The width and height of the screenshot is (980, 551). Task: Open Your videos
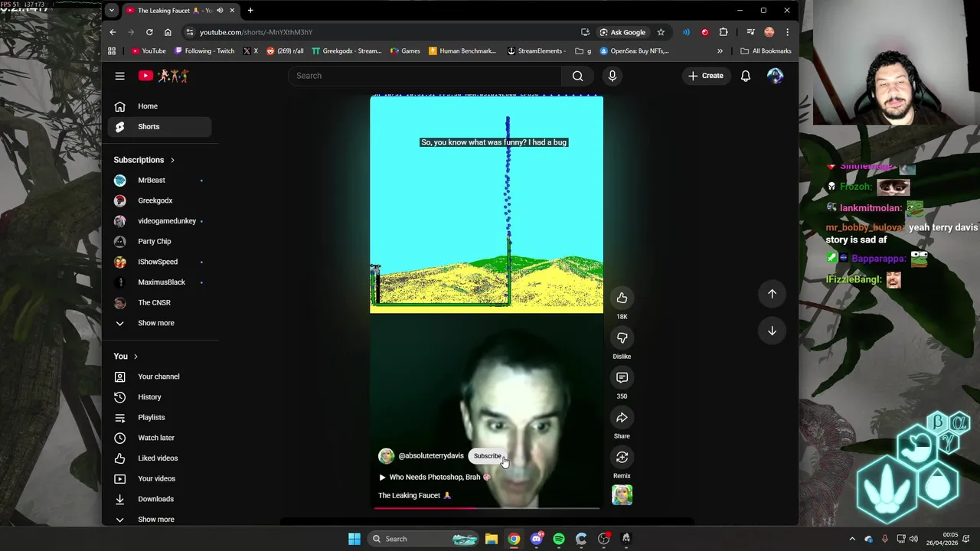point(158,478)
